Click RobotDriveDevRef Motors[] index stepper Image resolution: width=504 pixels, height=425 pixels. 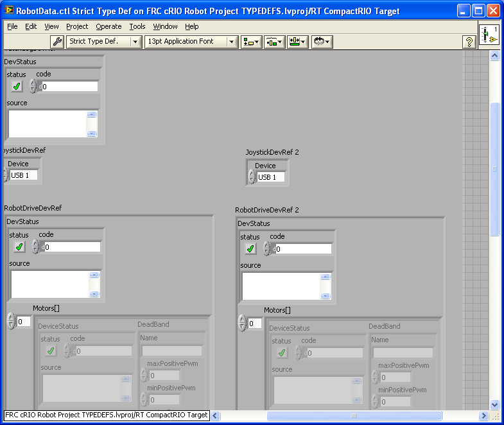pos(11,321)
